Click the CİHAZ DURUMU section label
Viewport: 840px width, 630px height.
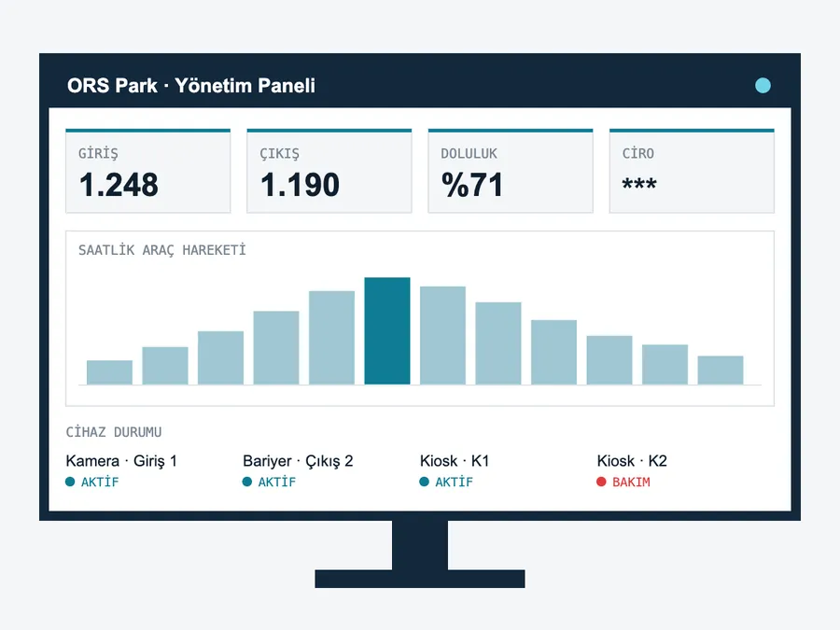pyautogui.click(x=114, y=432)
